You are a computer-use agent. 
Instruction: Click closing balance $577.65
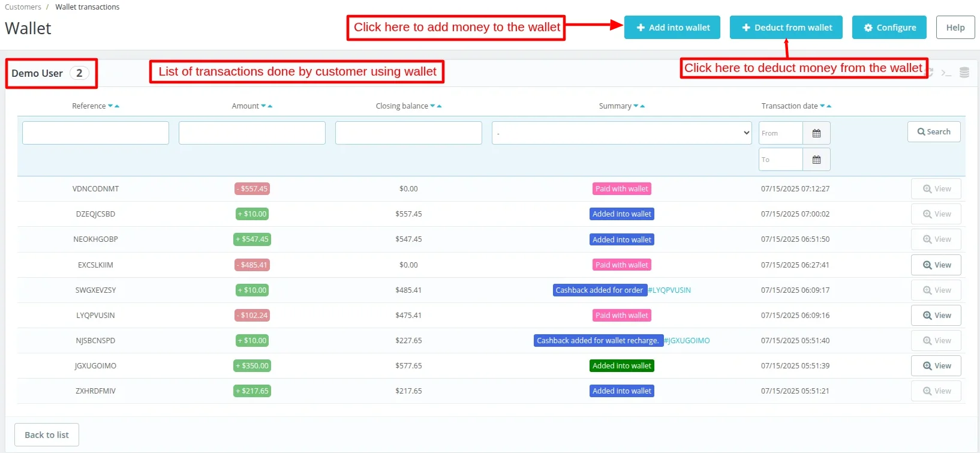point(408,366)
